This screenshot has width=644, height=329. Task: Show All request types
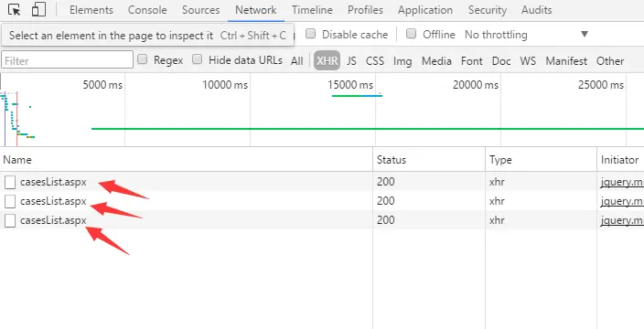297,61
